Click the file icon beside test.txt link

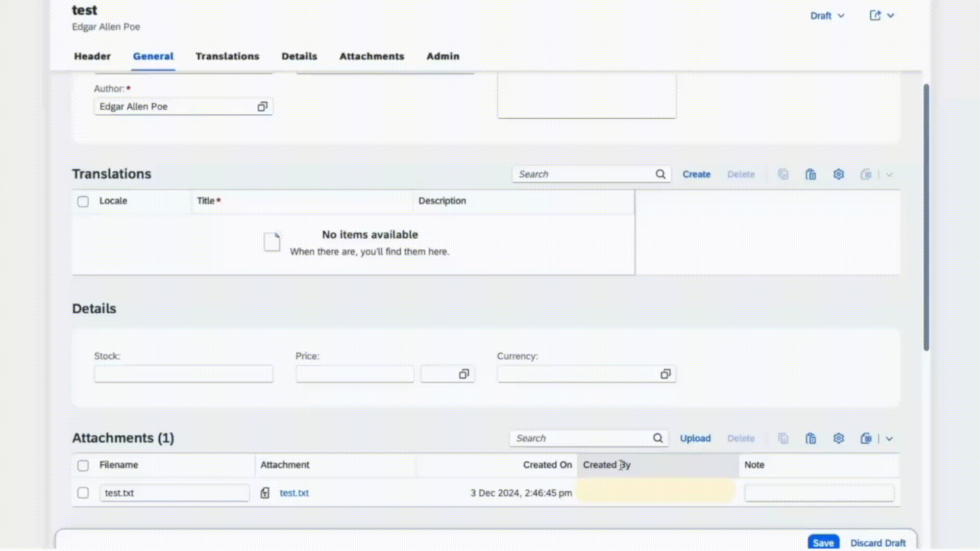[x=265, y=493]
